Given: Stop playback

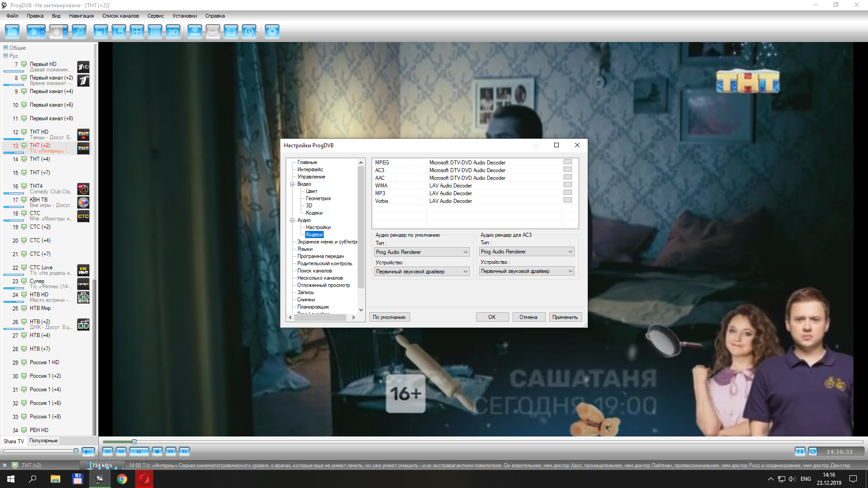Looking at the screenshot, I should click(x=157, y=451).
